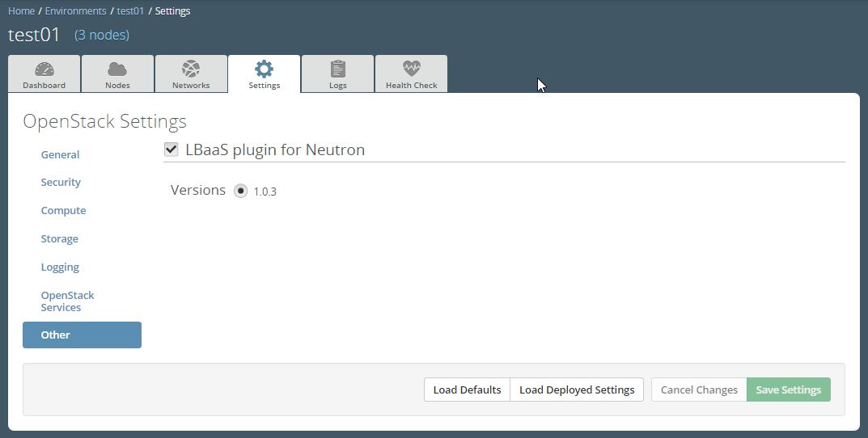Go to Environments breadcrumb link
Image resolution: width=868 pixels, height=438 pixels.
coord(75,11)
